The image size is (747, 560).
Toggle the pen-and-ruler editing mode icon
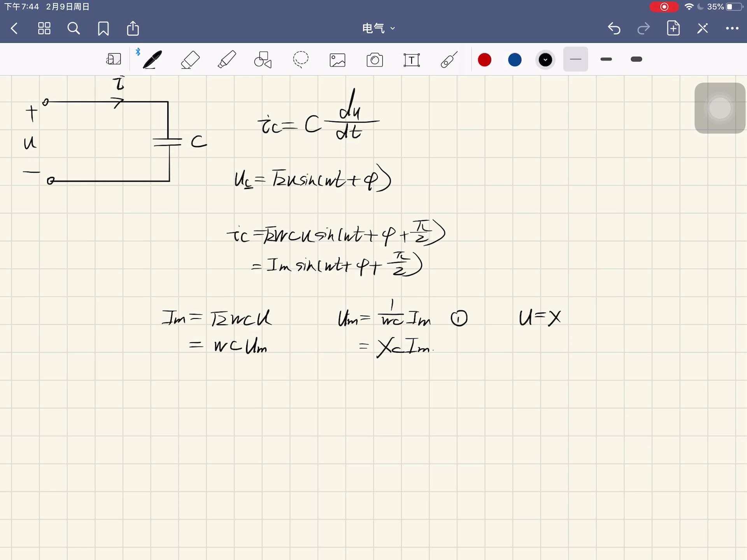click(703, 28)
